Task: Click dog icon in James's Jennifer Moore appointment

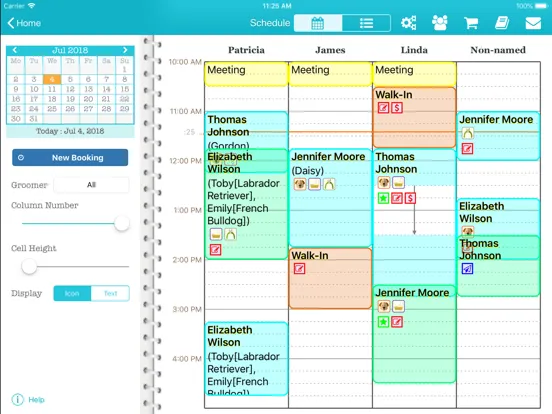Action: click(x=300, y=184)
